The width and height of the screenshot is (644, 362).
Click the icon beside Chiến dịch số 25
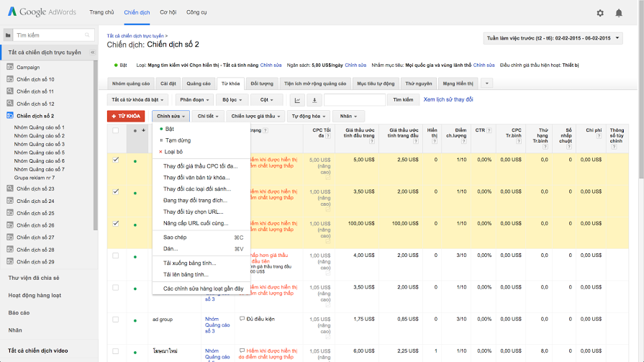[10, 213]
